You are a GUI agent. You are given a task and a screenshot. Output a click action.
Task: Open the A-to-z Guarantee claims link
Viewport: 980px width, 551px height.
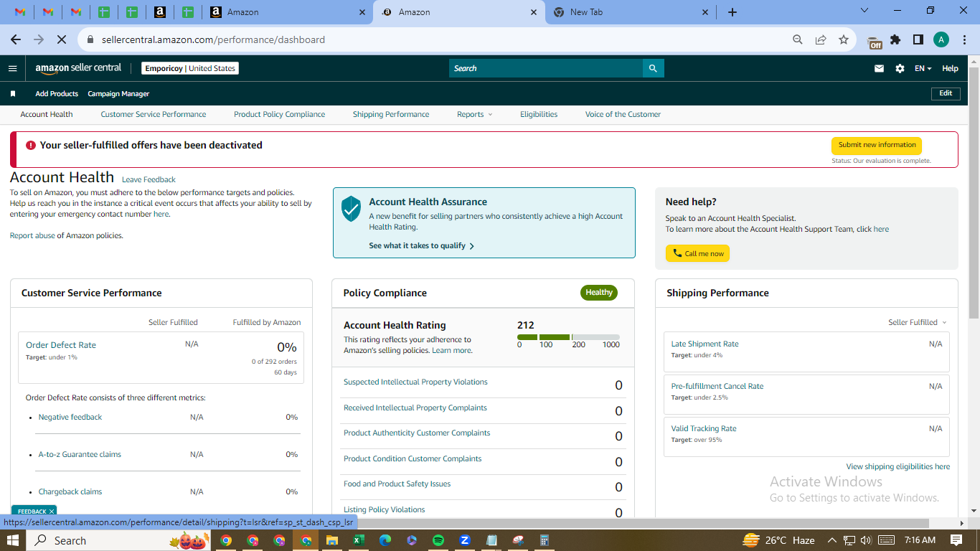80,454
